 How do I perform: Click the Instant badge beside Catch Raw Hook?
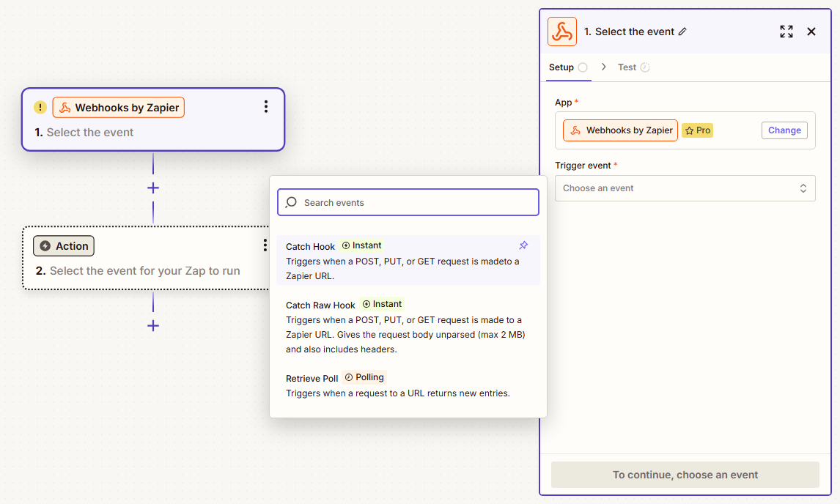click(x=382, y=304)
